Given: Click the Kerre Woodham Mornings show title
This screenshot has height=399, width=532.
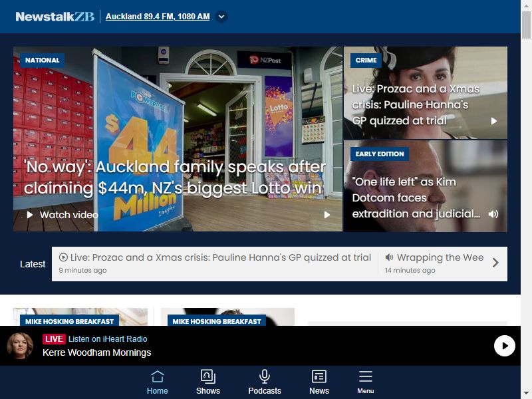Looking at the screenshot, I should point(96,352).
